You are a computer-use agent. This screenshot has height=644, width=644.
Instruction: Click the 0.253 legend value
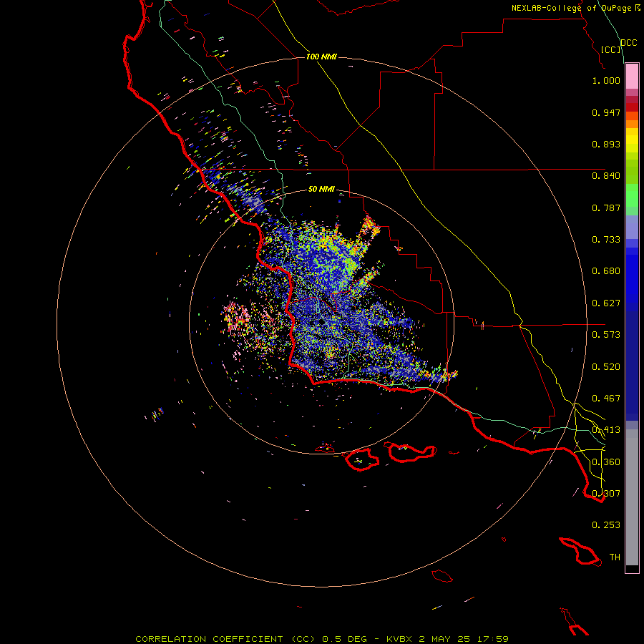pyautogui.click(x=606, y=525)
